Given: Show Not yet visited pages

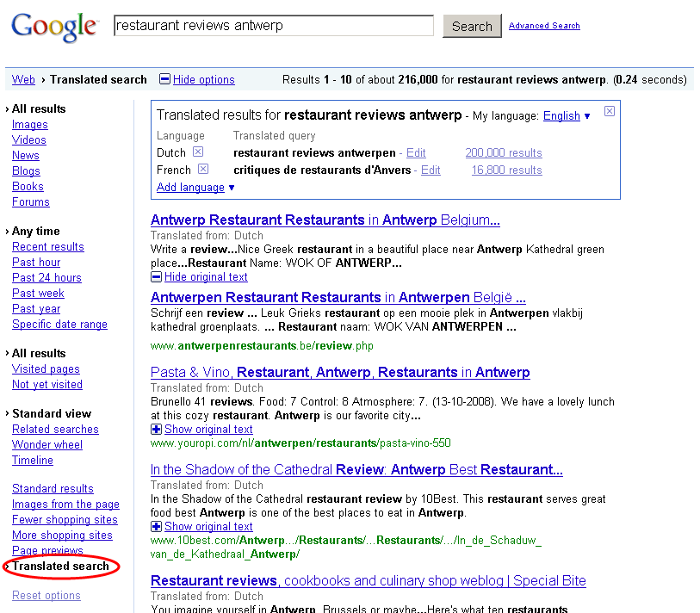Looking at the screenshot, I should point(47,384).
